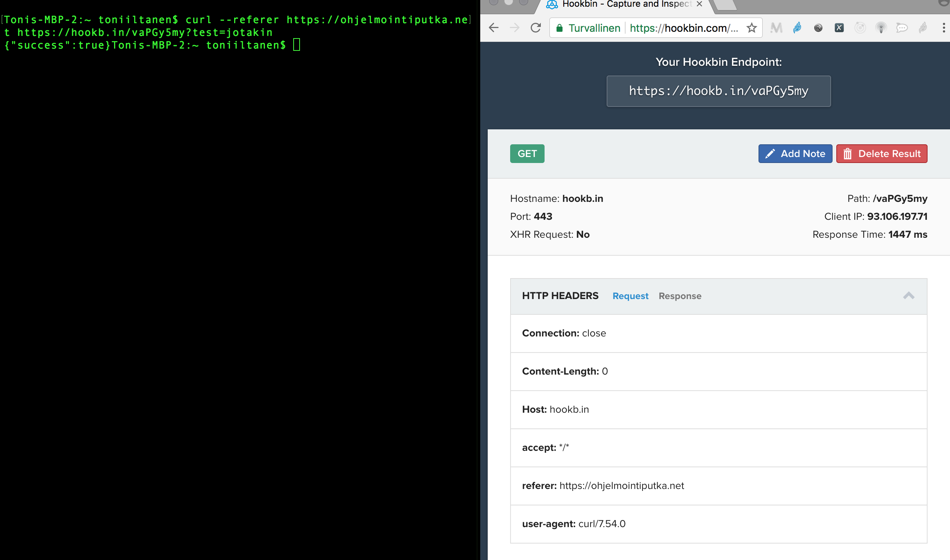Switch to the Response headers tab
This screenshot has width=950, height=560.
point(680,296)
